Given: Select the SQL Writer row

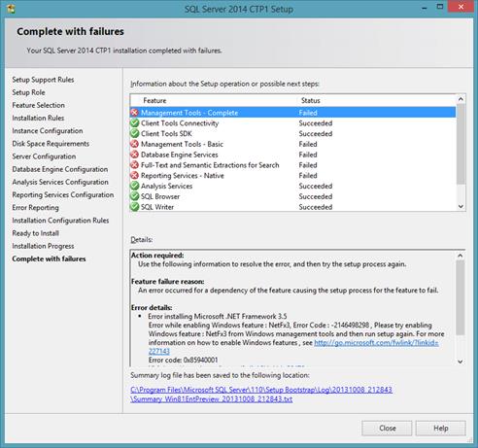Looking at the screenshot, I should [292, 207].
